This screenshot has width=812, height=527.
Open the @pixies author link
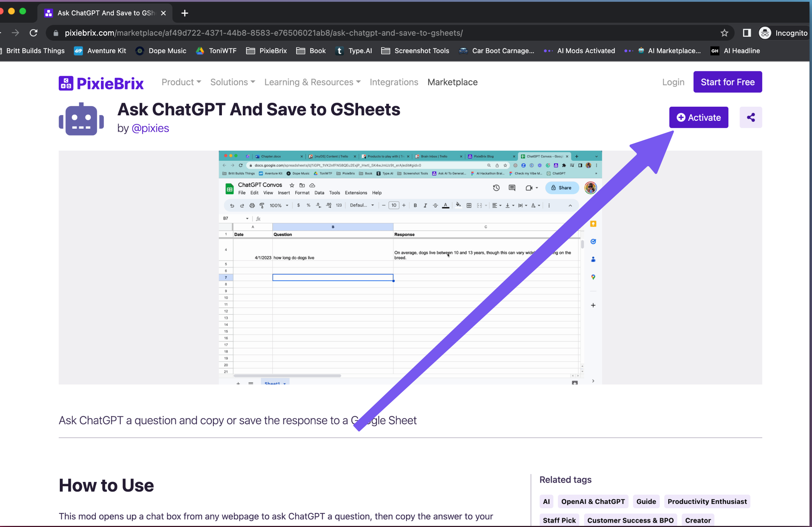coord(150,128)
